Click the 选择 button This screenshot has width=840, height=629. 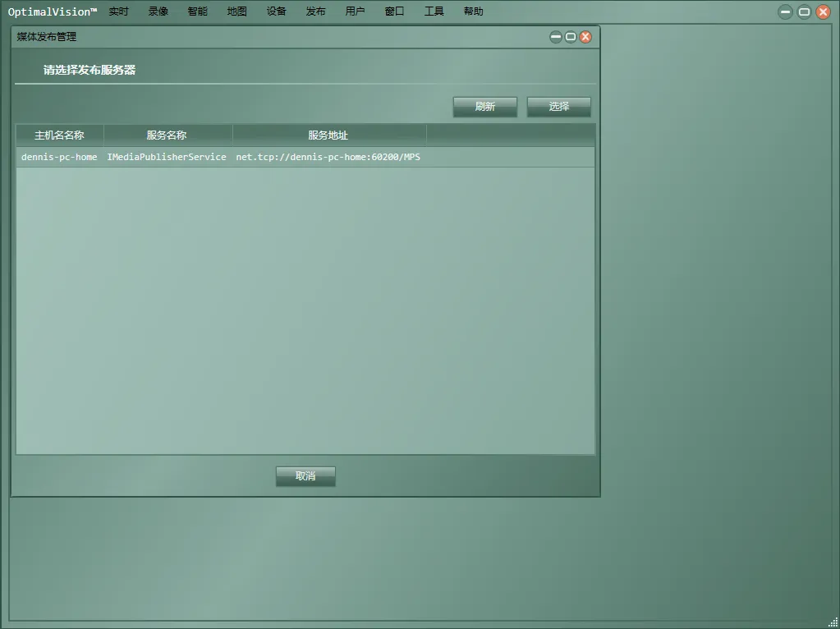(558, 107)
